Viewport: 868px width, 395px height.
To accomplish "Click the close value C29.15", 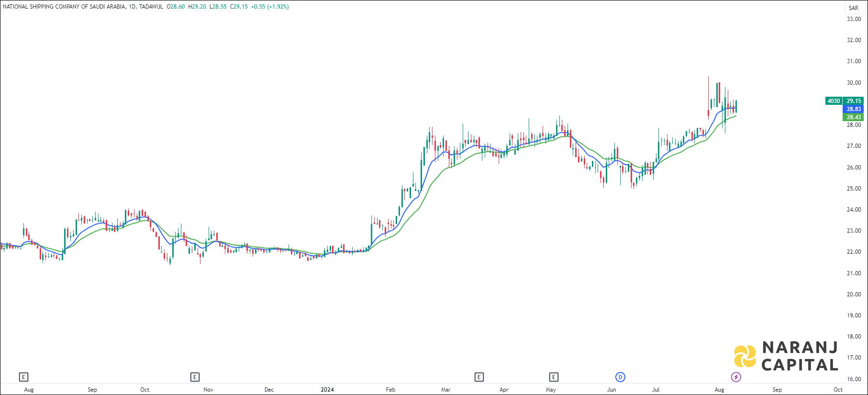I will 239,7.
